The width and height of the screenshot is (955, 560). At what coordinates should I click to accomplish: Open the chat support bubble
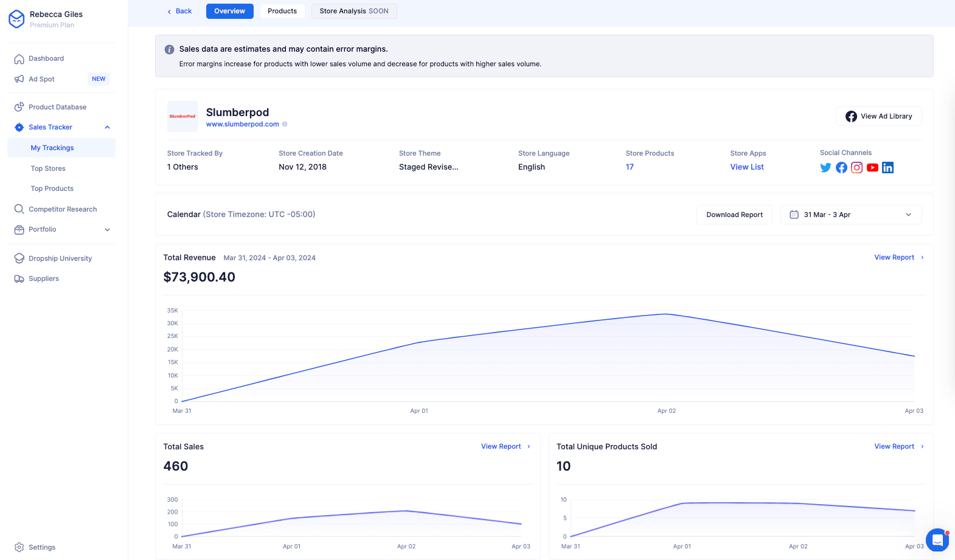[x=937, y=539]
